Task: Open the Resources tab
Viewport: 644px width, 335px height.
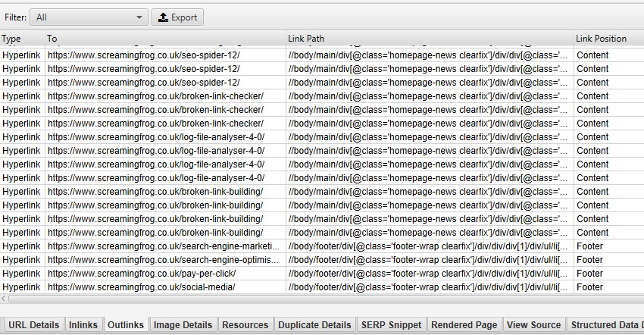Action: pyautogui.click(x=245, y=325)
